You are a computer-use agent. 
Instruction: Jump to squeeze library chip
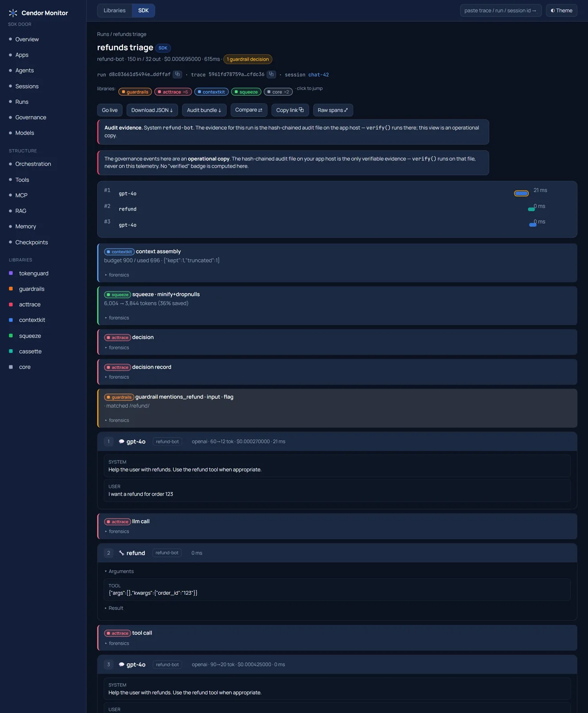pyautogui.click(x=246, y=92)
